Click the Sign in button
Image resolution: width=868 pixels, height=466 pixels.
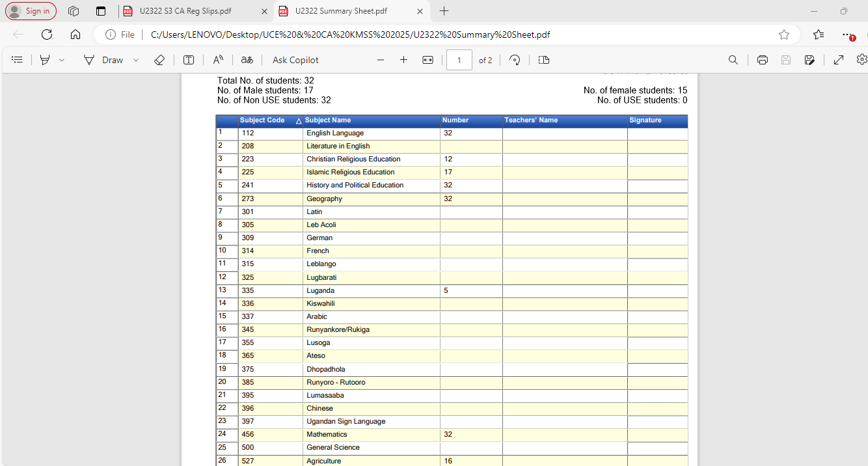pos(31,11)
